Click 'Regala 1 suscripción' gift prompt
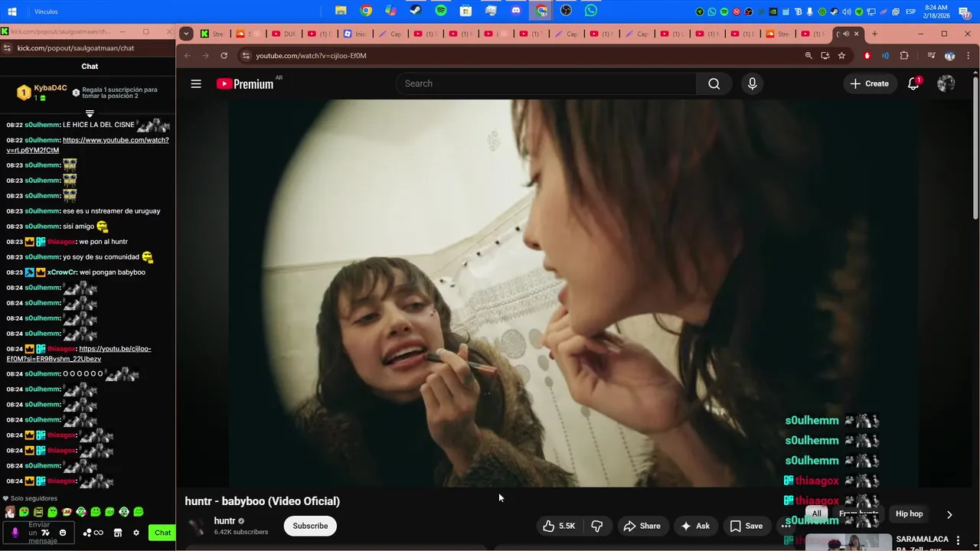The height and width of the screenshot is (551, 980). (x=119, y=93)
